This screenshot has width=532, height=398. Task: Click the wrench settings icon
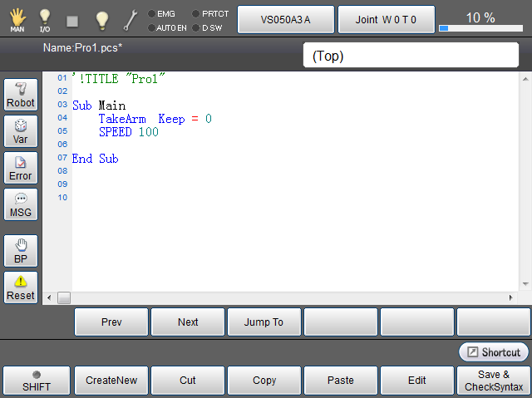point(131,18)
